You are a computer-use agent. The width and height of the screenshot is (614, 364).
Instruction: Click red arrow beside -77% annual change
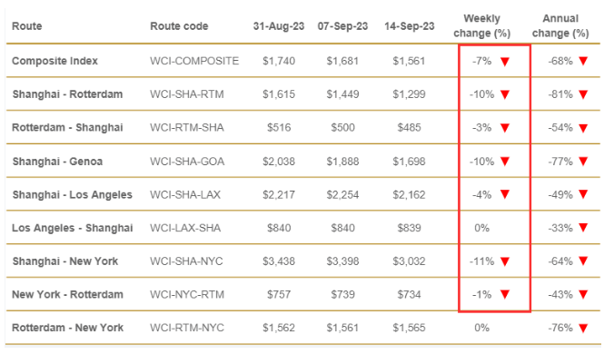(583, 162)
